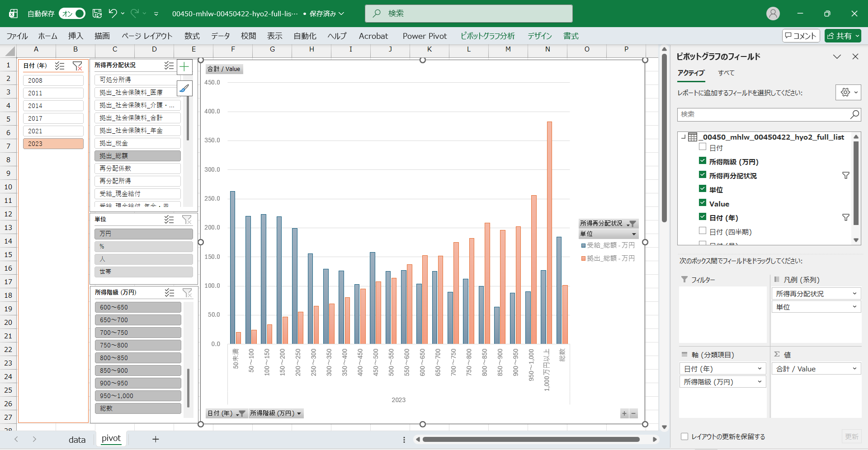Click the コメント button
The image size is (868, 450).
(801, 36)
